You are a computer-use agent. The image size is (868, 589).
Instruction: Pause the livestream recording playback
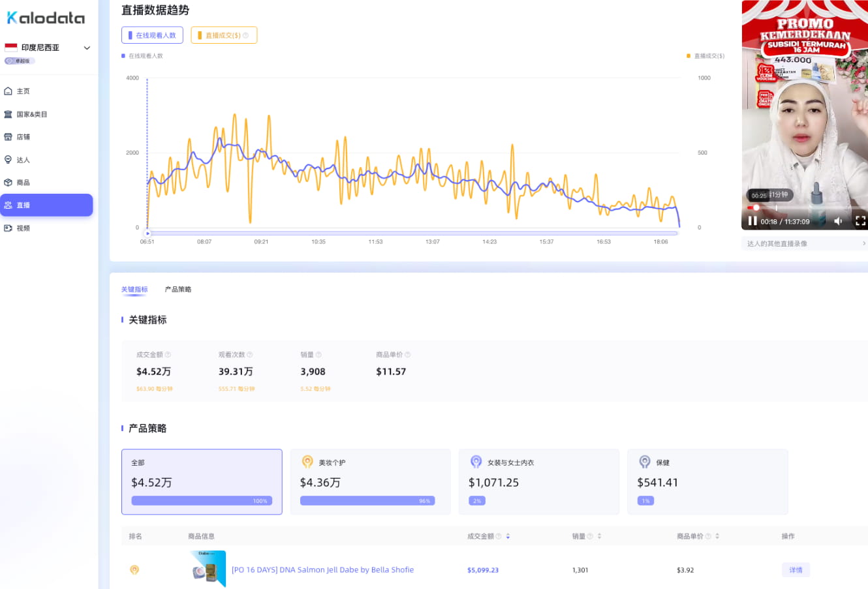click(752, 221)
